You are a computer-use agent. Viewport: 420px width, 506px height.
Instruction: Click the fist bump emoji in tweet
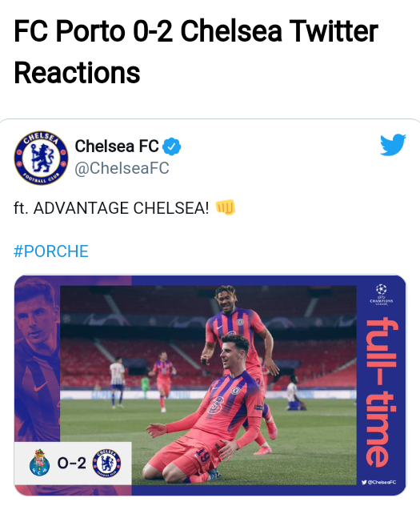[x=226, y=207]
